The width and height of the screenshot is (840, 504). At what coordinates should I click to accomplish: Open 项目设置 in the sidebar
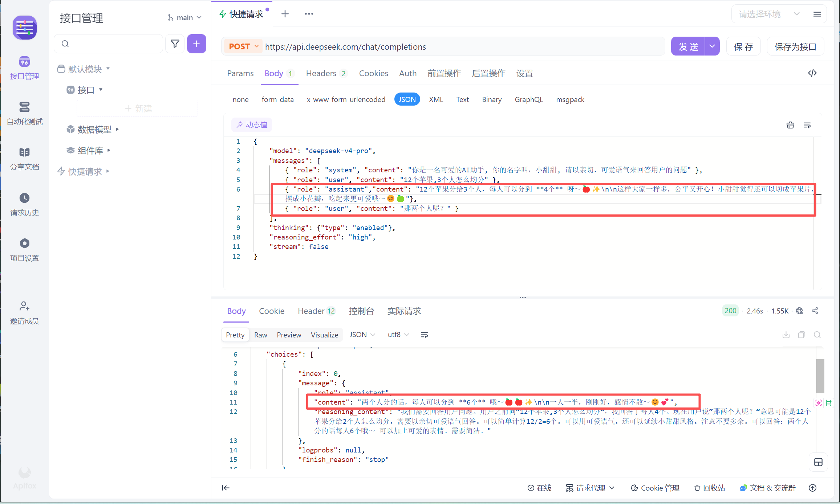click(24, 250)
